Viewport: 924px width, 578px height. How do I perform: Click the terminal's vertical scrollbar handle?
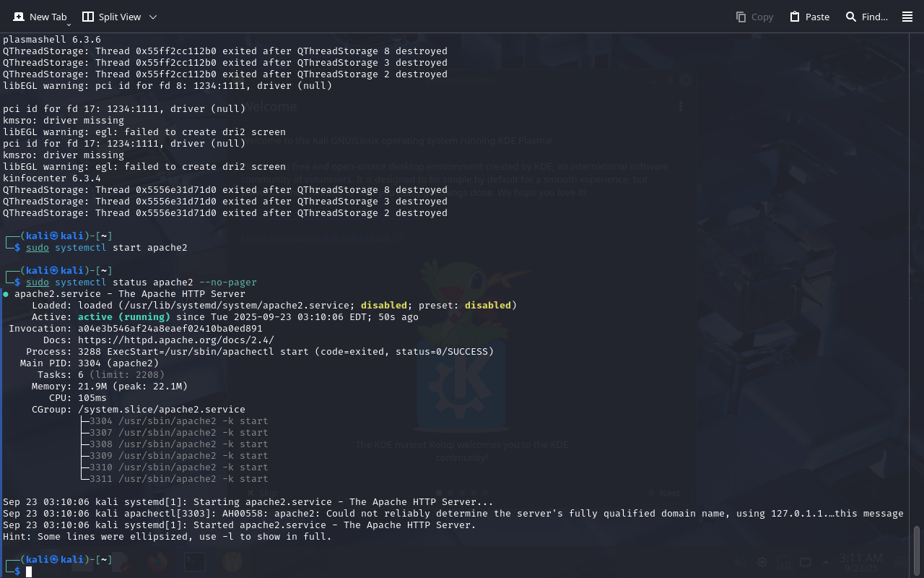point(917,549)
